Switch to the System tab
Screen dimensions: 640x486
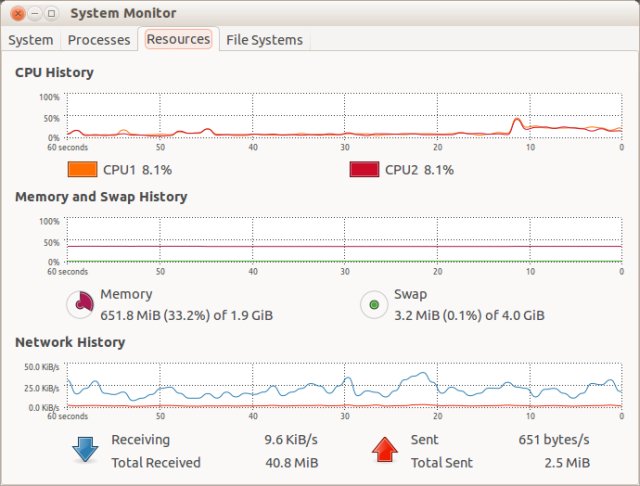click(30, 40)
